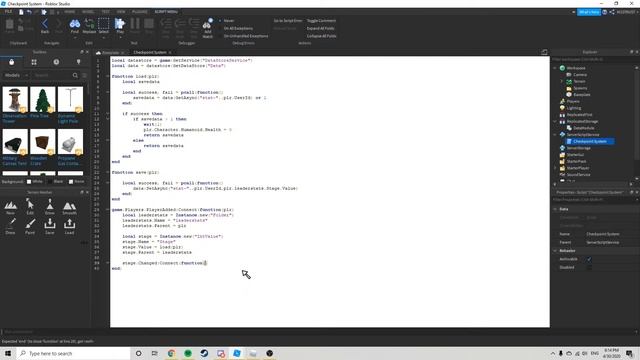Open Toolbox Recent clock tab icon

56,62
